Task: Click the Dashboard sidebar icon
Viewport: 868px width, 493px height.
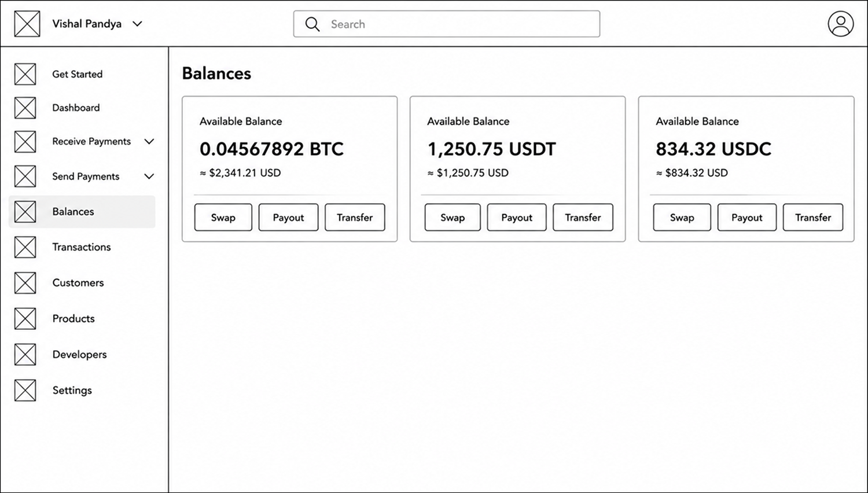Action: click(x=25, y=108)
